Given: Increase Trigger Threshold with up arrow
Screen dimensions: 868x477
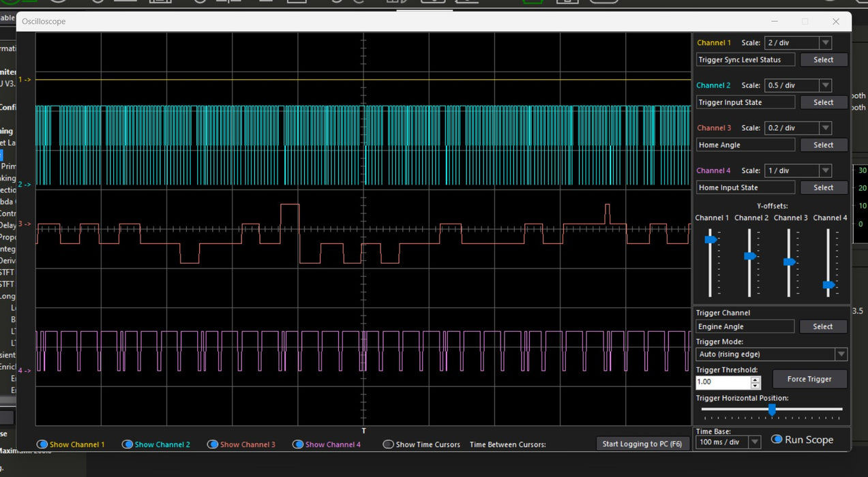Looking at the screenshot, I should (755, 379).
